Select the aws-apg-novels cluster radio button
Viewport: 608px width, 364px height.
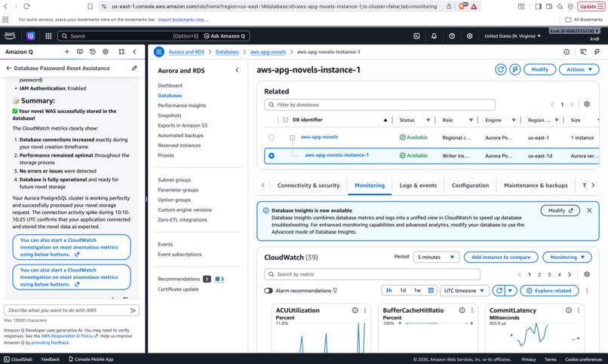point(272,137)
